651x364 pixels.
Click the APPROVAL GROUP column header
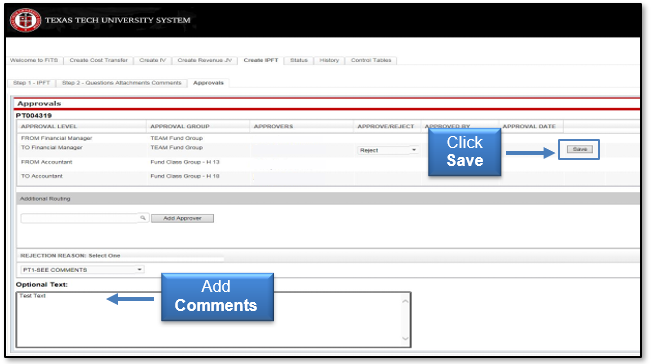(x=180, y=126)
